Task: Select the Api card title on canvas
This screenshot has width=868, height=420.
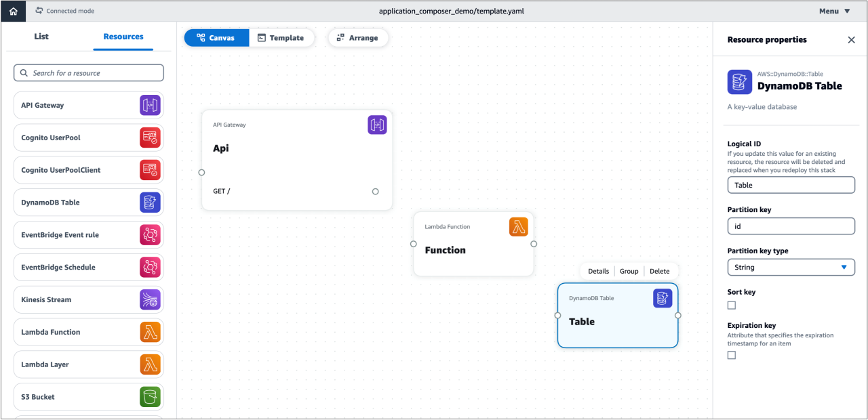Action: coord(221,148)
